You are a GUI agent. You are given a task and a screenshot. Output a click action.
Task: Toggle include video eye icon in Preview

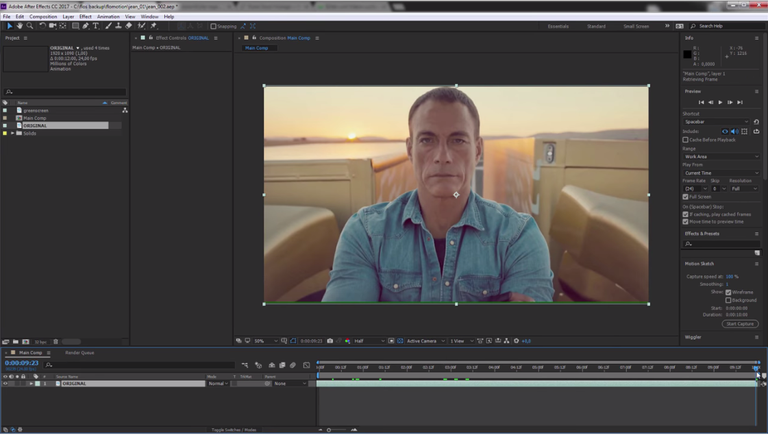pyautogui.click(x=725, y=131)
